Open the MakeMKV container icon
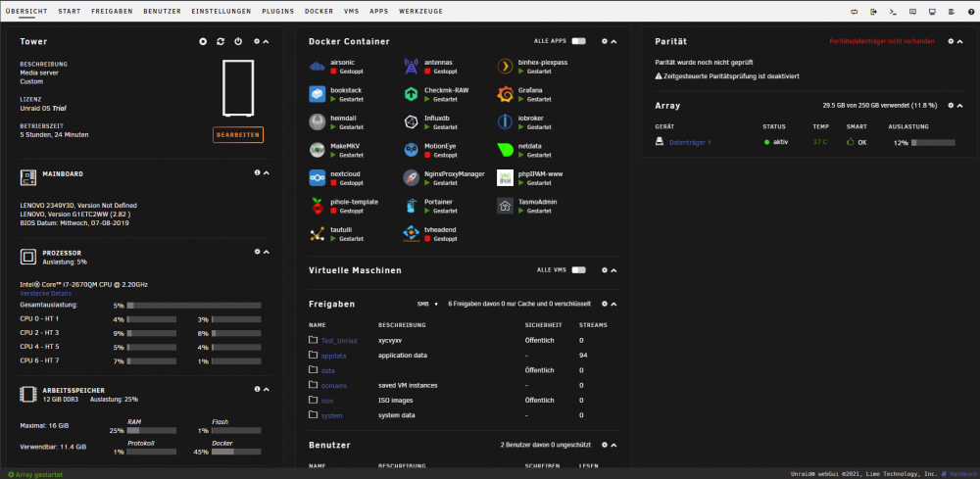This screenshot has height=479, width=980. (318, 150)
